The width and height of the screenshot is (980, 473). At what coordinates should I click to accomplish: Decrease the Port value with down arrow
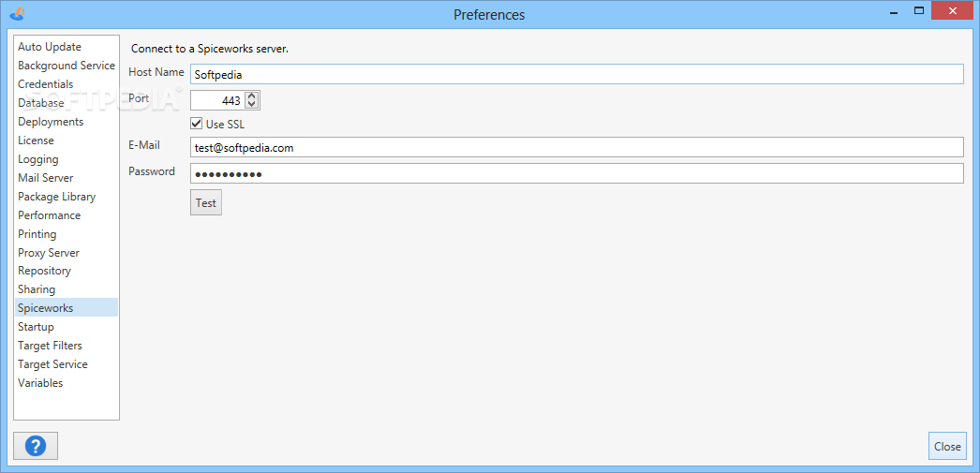[x=251, y=104]
